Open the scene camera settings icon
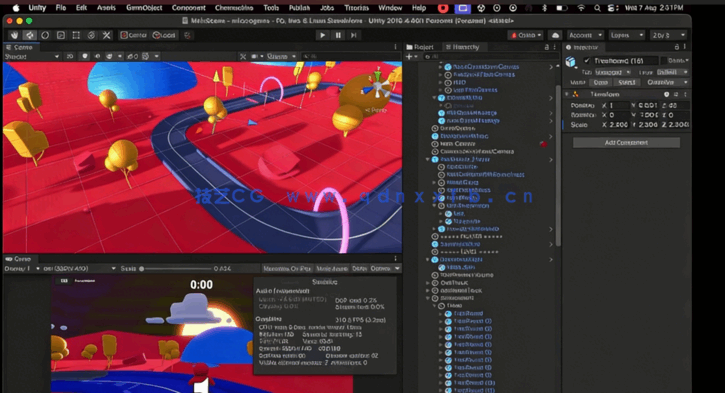This screenshot has height=393, width=725. tap(255, 56)
